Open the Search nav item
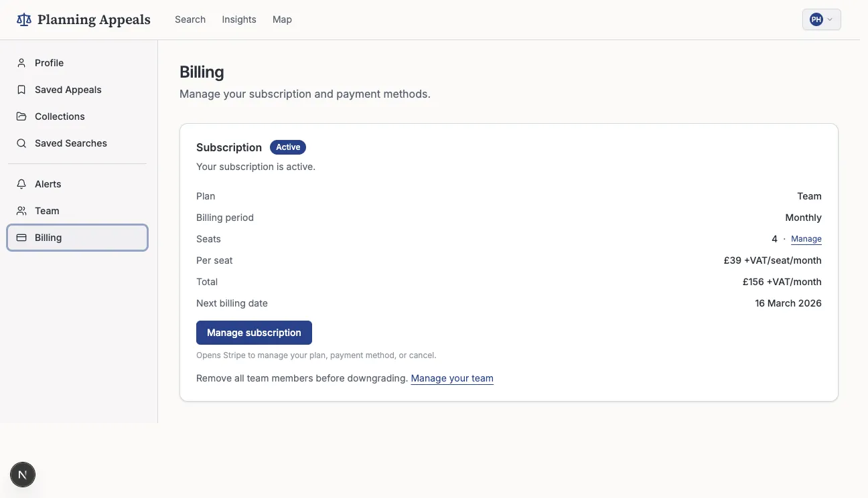The width and height of the screenshot is (868, 498). (x=190, y=19)
